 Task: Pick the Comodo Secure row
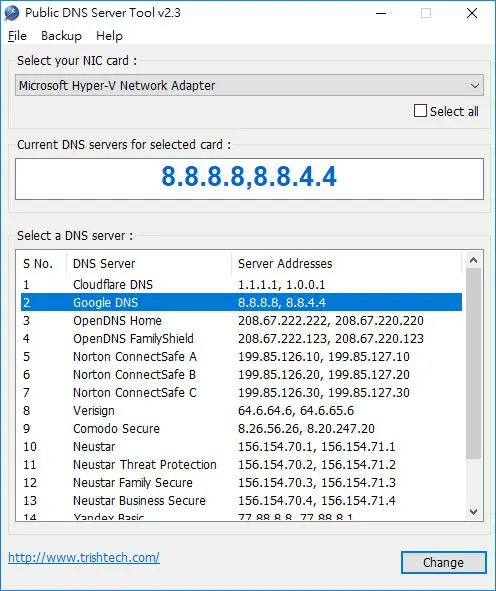[241, 429]
